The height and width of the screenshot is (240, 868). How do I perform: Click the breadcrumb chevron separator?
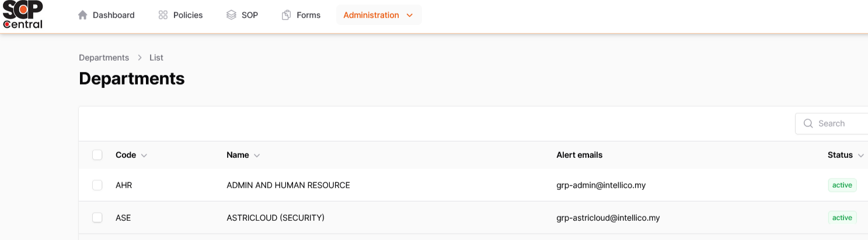point(140,58)
